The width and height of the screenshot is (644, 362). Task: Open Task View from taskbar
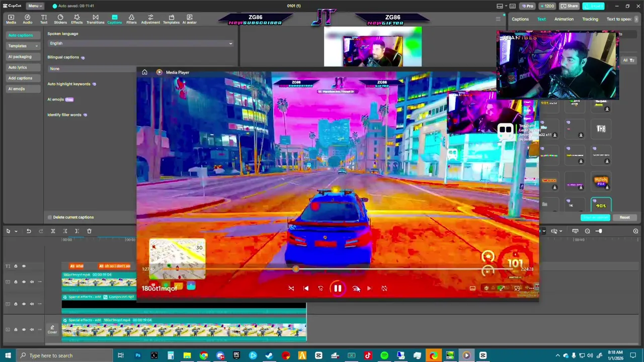click(x=121, y=355)
